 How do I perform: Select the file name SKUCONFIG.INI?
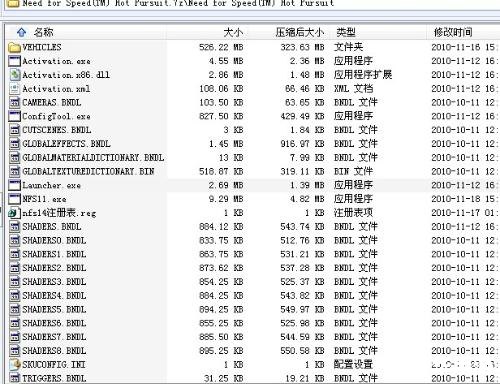(54, 365)
